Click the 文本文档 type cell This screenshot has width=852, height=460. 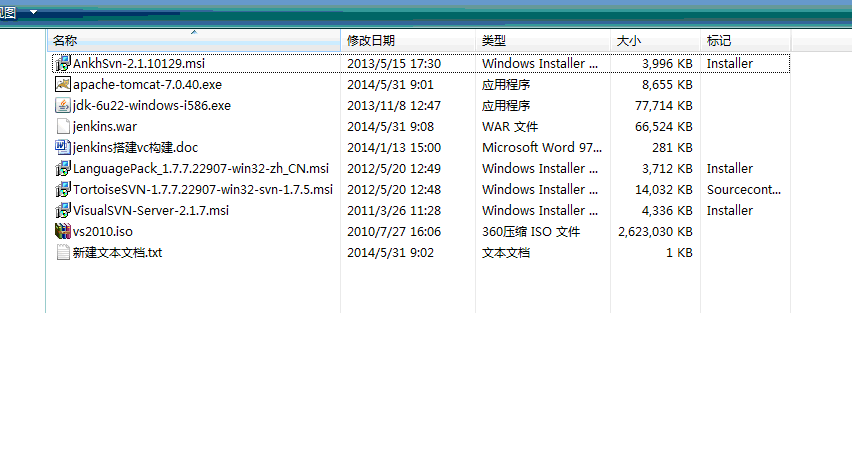pyautogui.click(x=506, y=253)
